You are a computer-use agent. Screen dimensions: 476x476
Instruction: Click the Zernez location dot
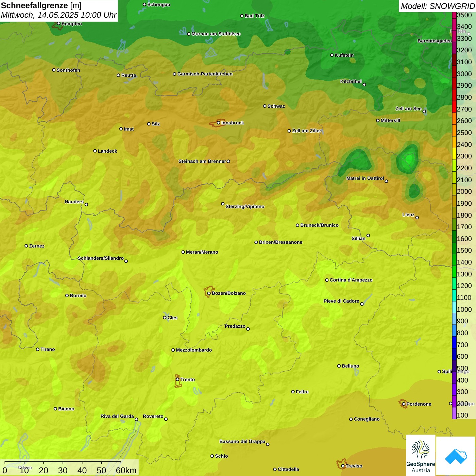click(x=26, y=246)
